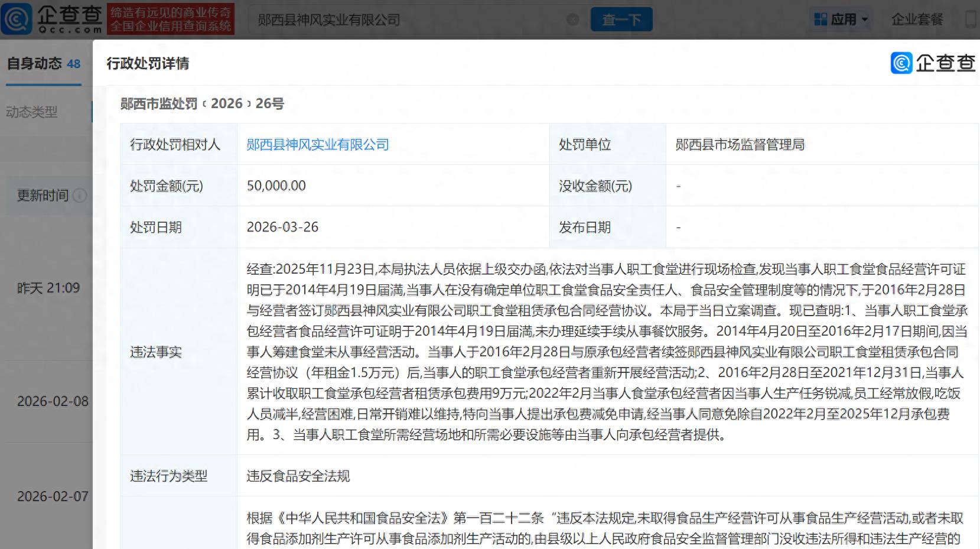Viewport: 980px width, 549px height.
Task: Click the 48 count badge on 自身动态
Action: pos(74,64)
